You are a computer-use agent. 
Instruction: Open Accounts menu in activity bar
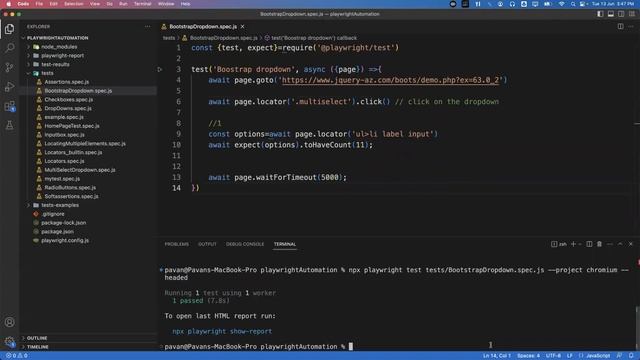[9, 322]
